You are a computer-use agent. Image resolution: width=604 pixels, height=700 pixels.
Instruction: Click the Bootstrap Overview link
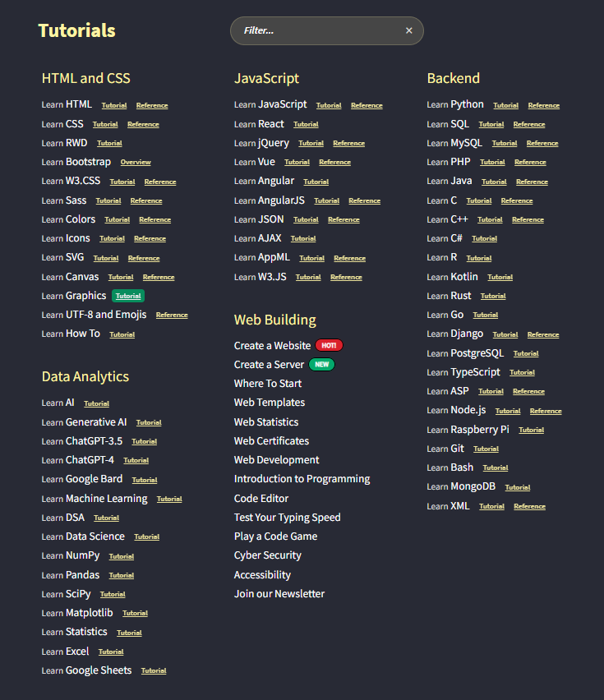pos(136,162)
